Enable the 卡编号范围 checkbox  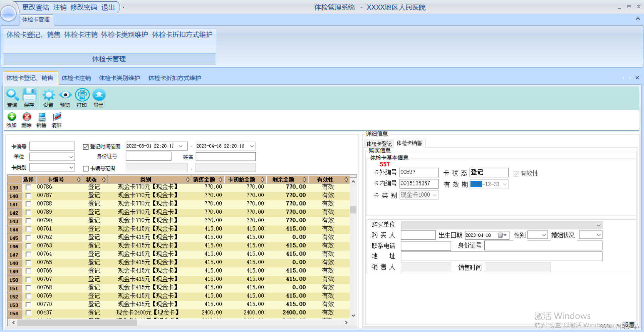pos(86,168)
